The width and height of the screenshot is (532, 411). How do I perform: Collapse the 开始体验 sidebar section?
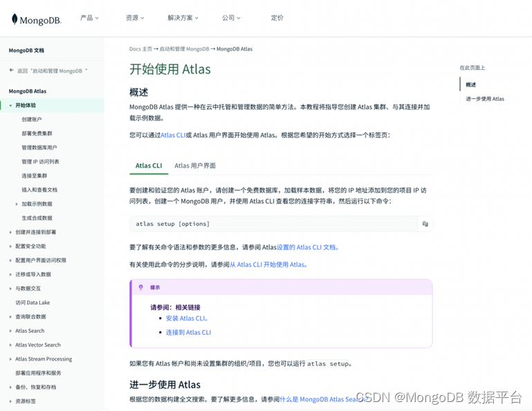click(10, 106)
